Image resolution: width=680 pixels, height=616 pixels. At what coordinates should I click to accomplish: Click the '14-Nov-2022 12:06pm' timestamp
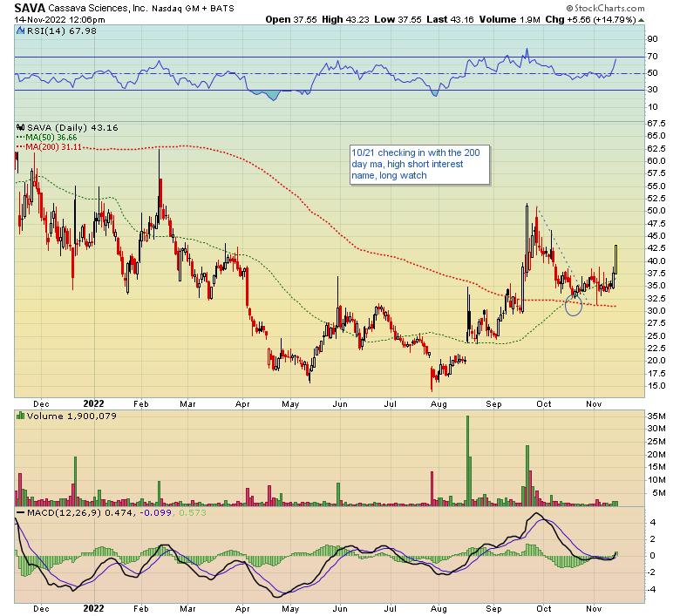[59, 19]
